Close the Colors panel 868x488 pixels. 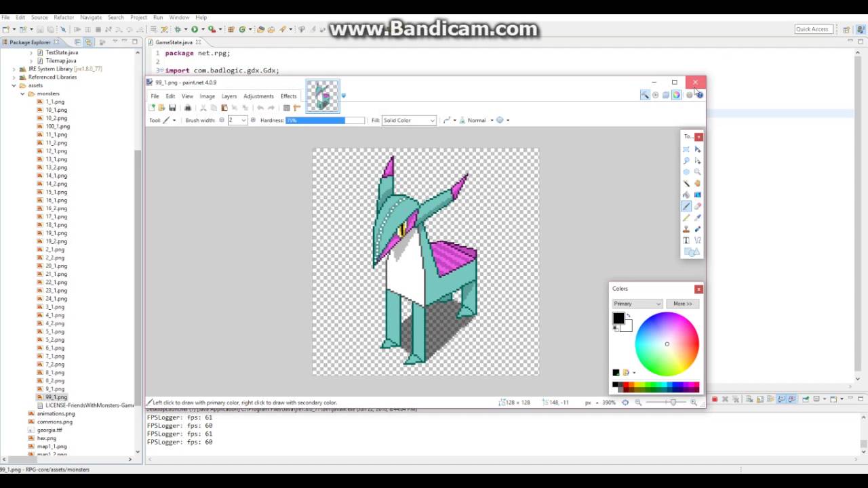pos(698,289)
